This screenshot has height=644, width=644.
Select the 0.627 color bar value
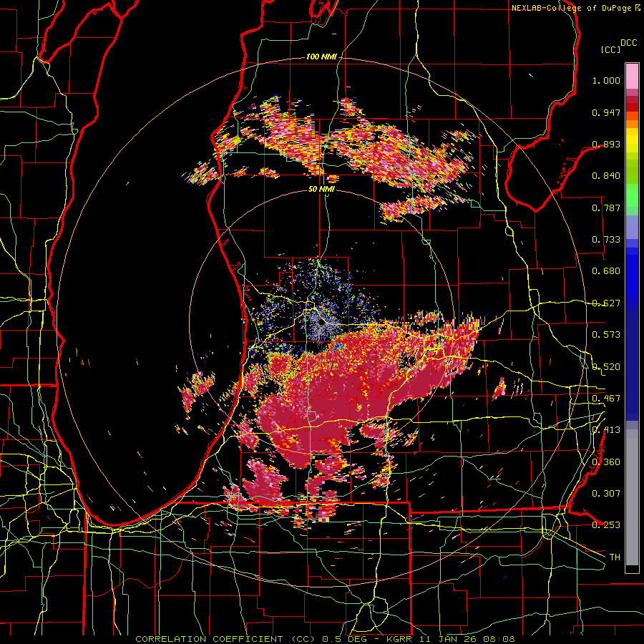click(606, 303)
